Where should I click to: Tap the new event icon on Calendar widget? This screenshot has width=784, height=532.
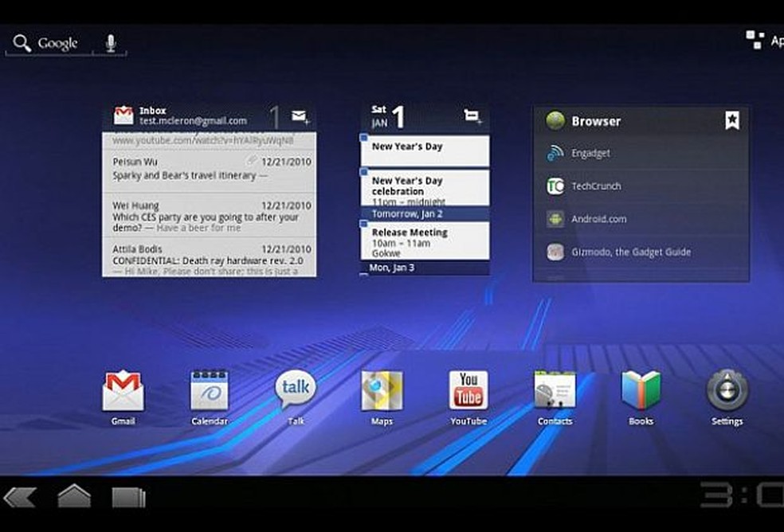tap(472, 115)
